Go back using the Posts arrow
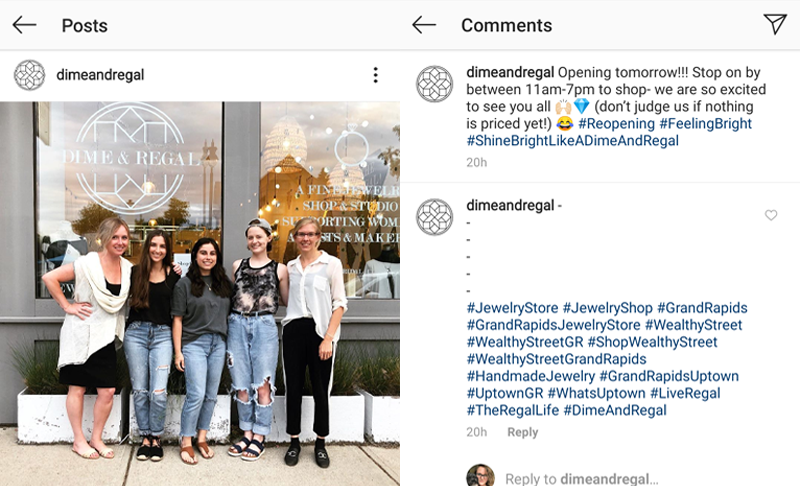800x486 pixels. point(24,25)
